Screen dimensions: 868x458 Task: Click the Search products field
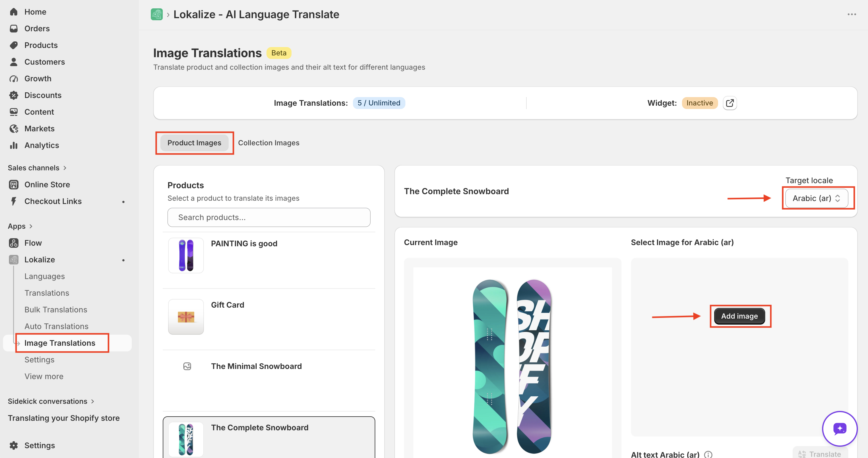click(269, 217)
